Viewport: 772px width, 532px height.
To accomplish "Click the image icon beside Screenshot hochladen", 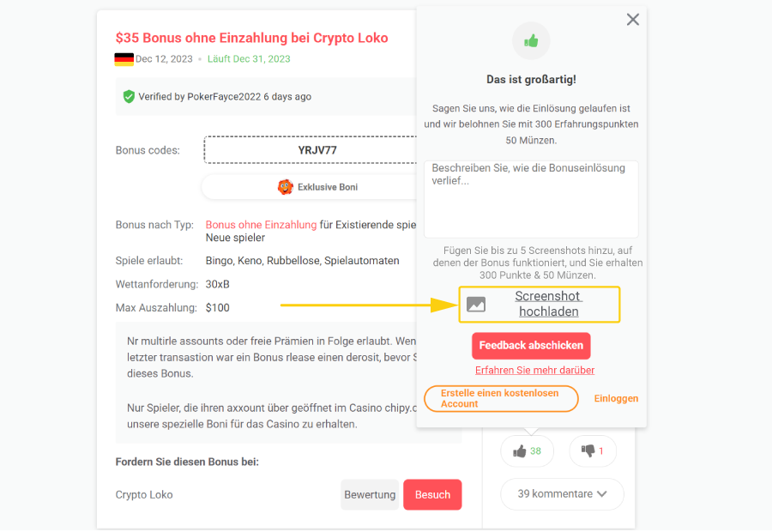I will [476, 304].
